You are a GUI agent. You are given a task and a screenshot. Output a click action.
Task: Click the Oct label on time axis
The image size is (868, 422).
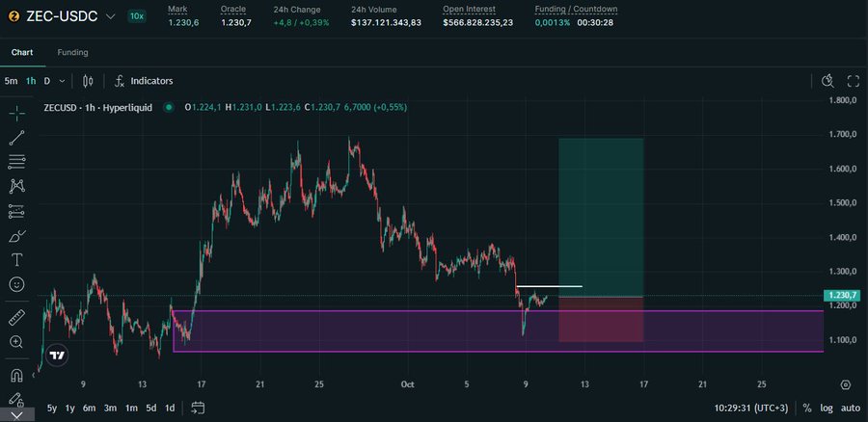[407, 384]
